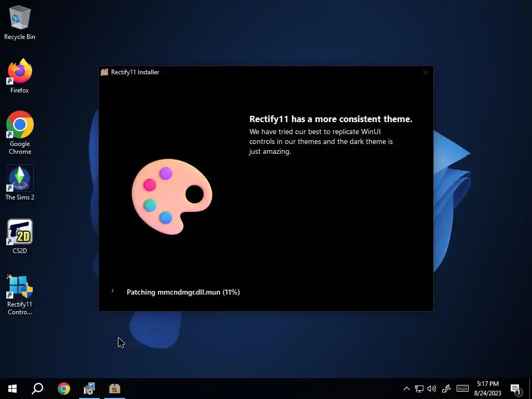The height and width of the screenshot is (399, 532).
Task: Show hidden system tray icons
Action: pyautogui.click(x=406, y=389)
